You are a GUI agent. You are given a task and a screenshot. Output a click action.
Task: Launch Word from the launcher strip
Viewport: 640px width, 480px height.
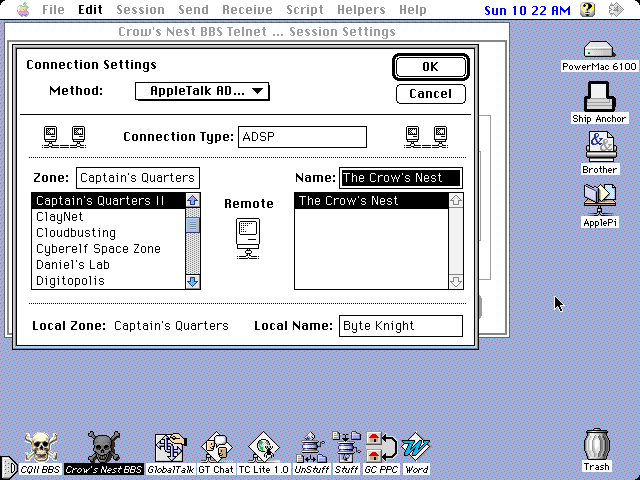click(417, 447)
